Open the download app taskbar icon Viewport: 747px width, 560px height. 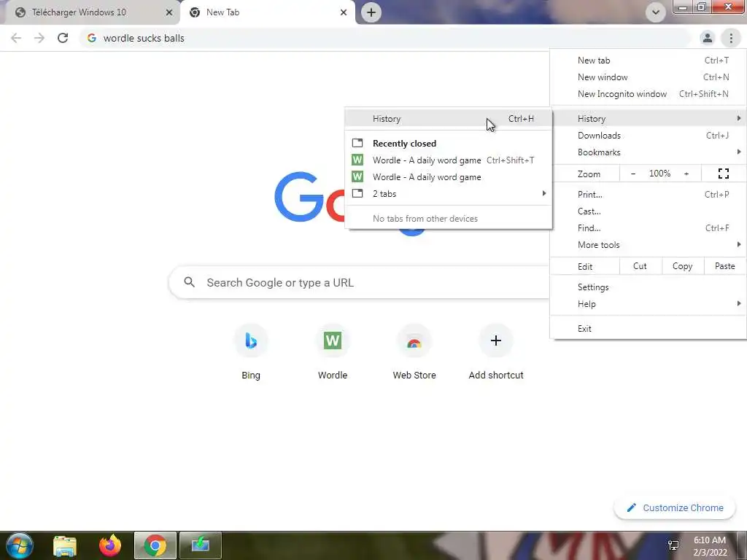(201, 545)
